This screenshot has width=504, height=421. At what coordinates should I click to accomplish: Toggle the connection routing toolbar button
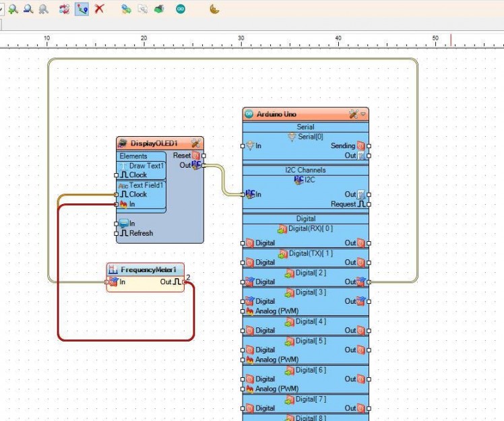coord(82,9)
